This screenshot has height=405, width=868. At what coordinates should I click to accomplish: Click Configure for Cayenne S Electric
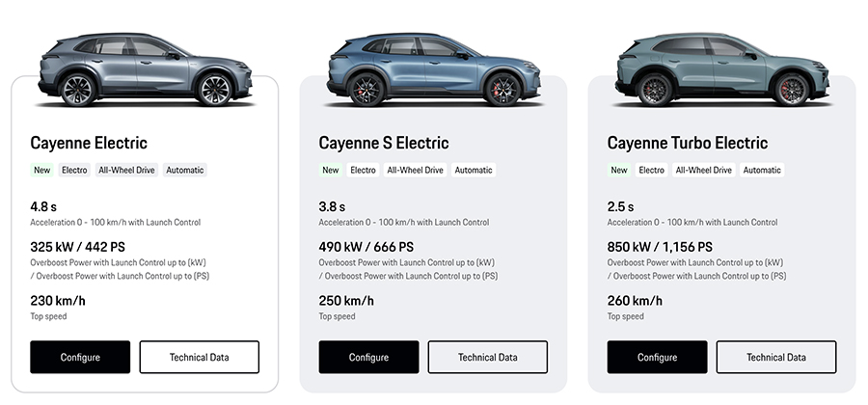tap(368, 357)
